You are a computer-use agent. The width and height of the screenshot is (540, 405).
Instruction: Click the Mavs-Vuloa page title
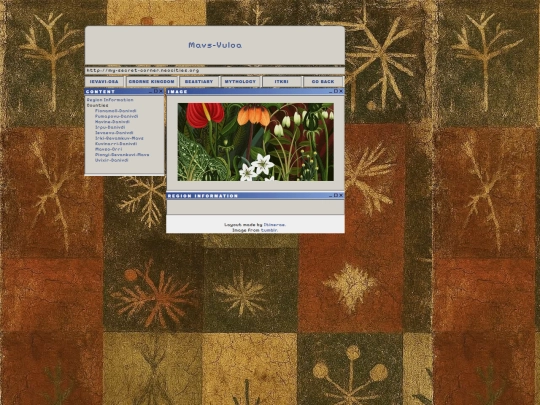pos(215,45)
